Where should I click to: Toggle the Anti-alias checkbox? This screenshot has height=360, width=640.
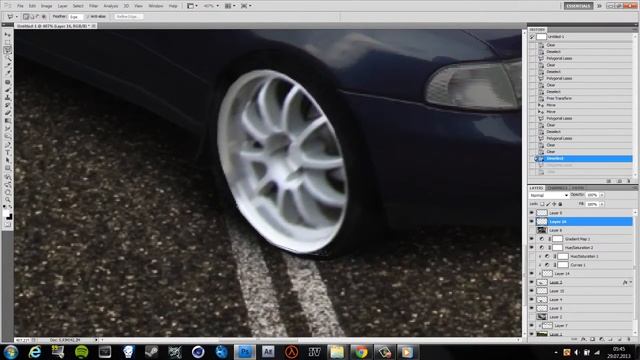coord(87,16)
